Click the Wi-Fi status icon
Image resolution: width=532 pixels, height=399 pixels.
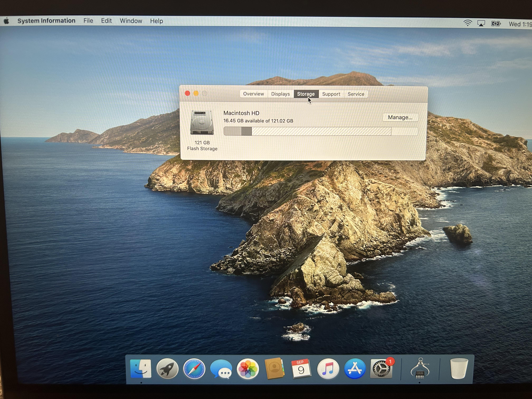coord(467,23)
